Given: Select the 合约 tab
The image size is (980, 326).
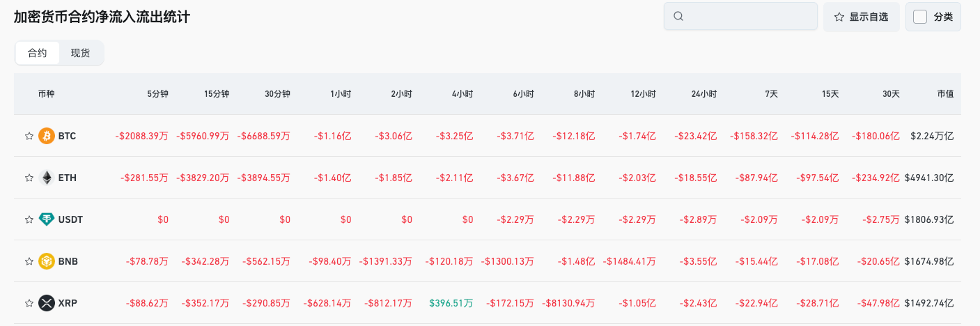Looking at the screenshot, I should pyautogui.click(x=38, y=53).
